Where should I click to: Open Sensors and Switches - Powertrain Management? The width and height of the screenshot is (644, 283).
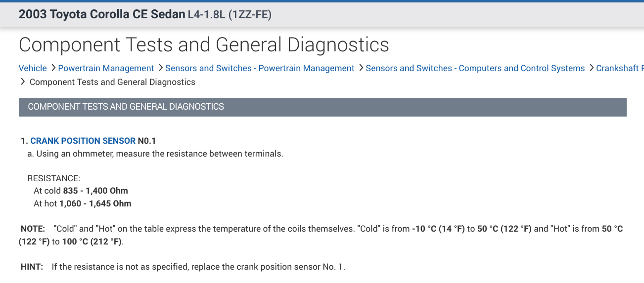click(x=260, y=68)
